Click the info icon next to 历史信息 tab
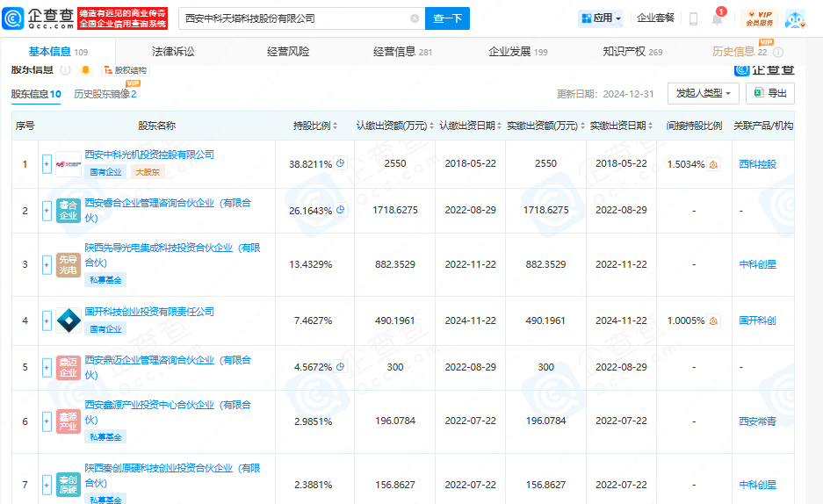 778,52
